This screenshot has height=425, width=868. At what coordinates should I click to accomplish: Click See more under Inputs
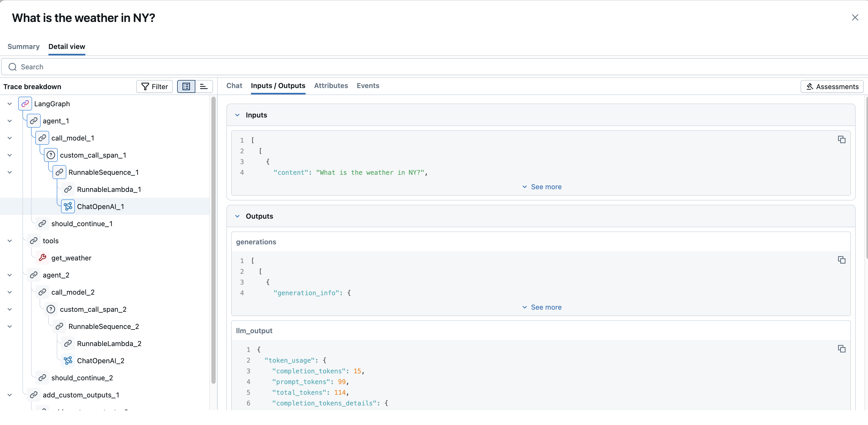[x=542, y=187]
